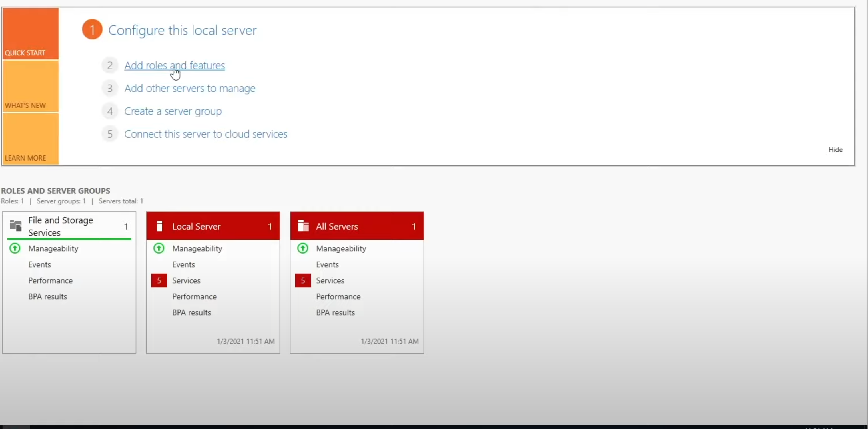
Task: Open Manageability in File and Storage Services
Action: click(x=53, y=249)
